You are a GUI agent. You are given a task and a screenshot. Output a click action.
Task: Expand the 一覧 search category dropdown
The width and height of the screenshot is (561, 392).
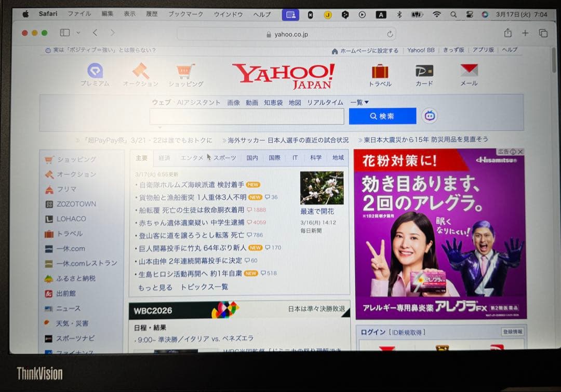pos(359,102)
